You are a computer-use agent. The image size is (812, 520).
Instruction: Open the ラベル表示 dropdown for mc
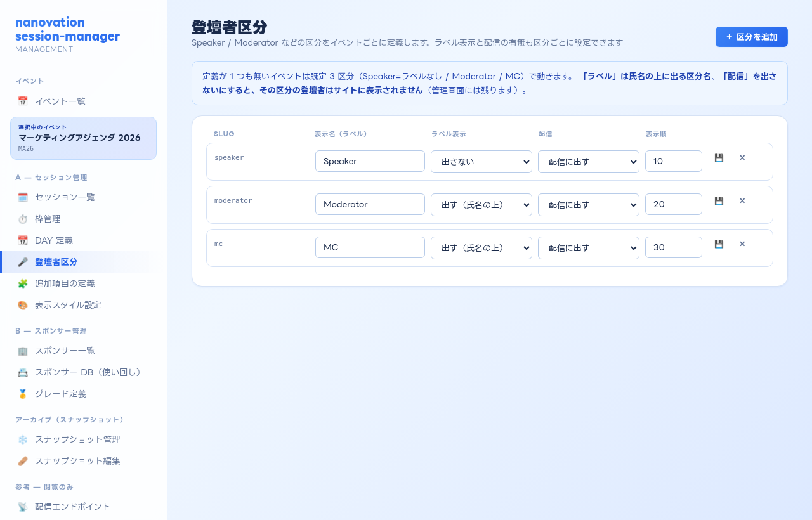pyautogui.click(x=481, y=248)
